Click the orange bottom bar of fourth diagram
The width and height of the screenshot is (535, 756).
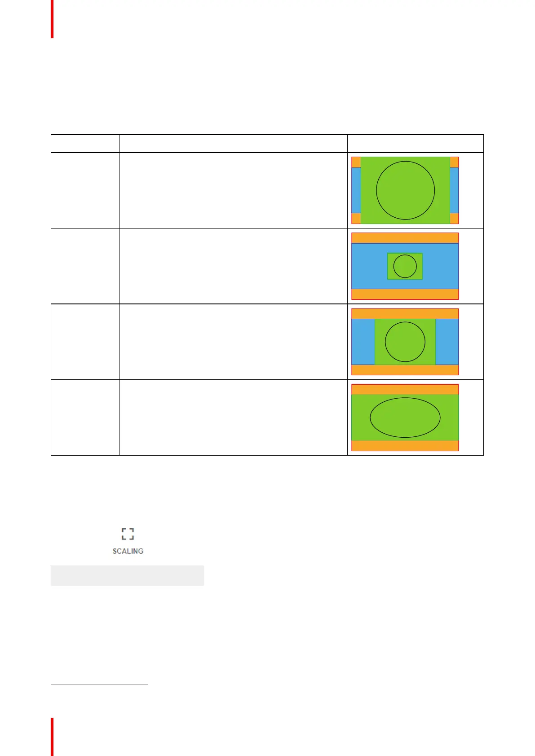tap(405, 445)
